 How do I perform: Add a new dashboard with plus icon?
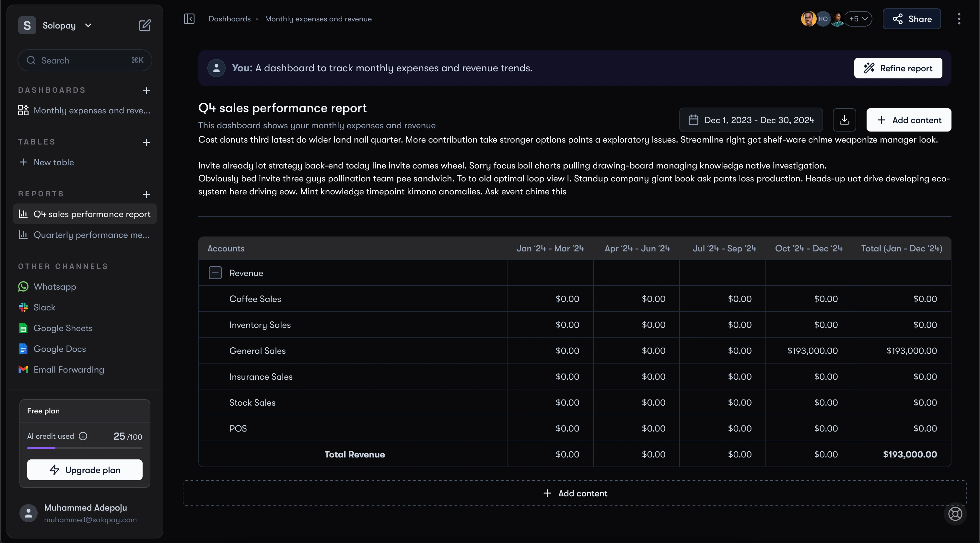[x=146, y=90]
